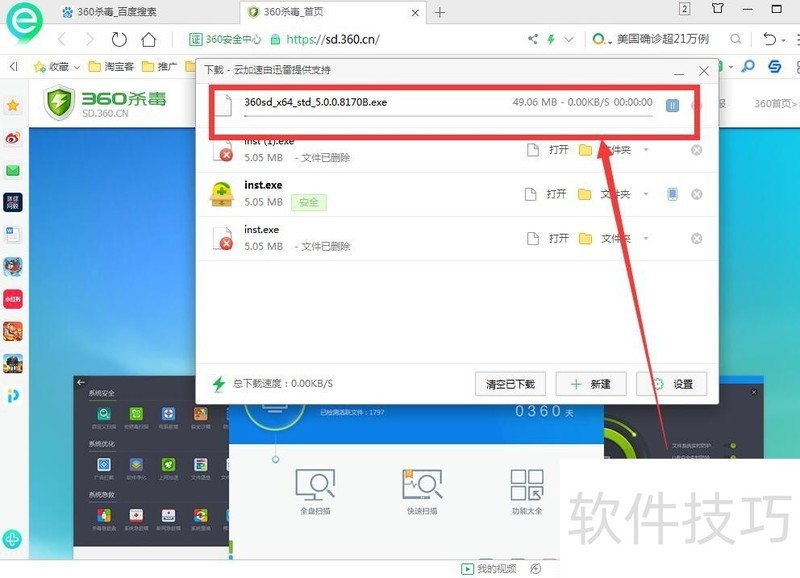Click the 360sd_x64_std_5.0.0.8170B.exe file name
Viewport: 800px width, 578px height.
click(315, 102)
